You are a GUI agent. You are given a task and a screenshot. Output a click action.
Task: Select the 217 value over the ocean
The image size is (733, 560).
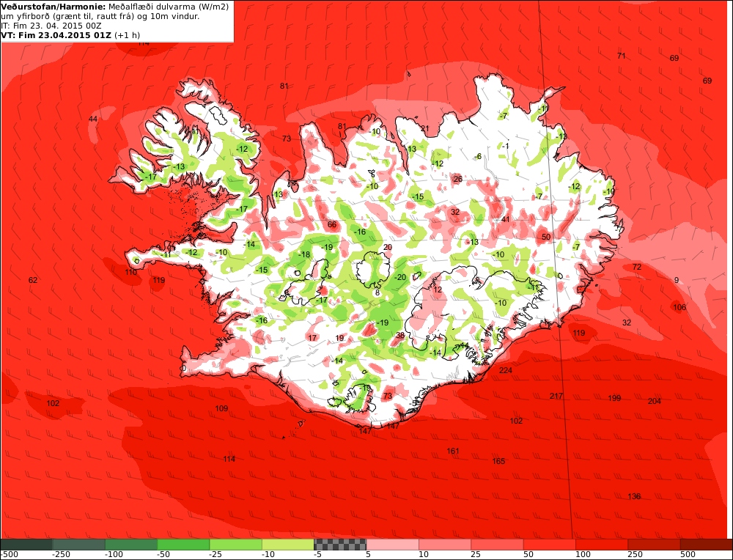pyautogui.click(x=556, y=396)
